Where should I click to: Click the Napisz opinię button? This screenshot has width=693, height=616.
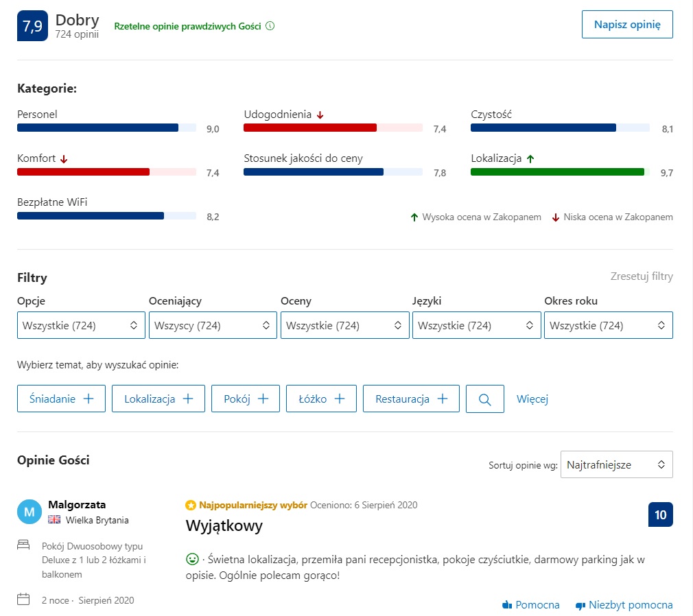coord(626,24)
